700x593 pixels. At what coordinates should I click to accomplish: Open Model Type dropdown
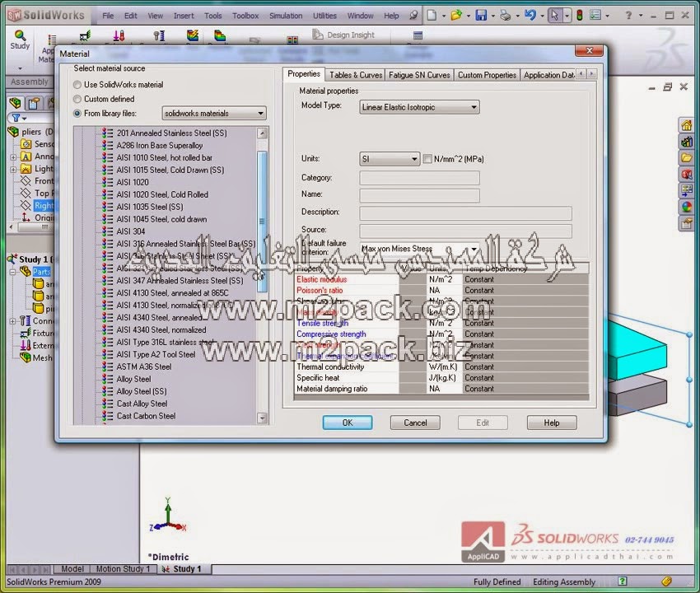pyautogui.click(x=420, y=107)
